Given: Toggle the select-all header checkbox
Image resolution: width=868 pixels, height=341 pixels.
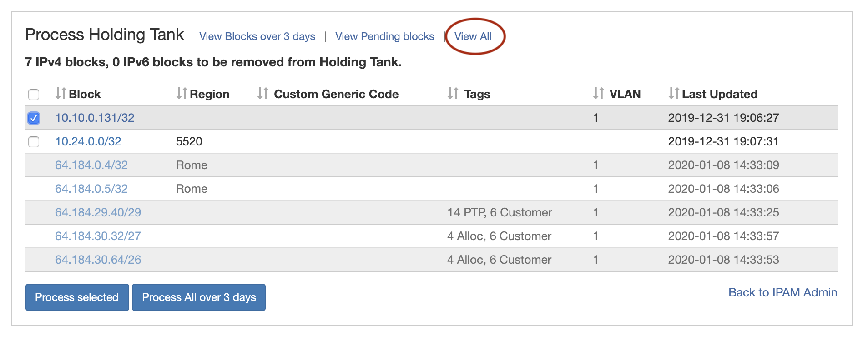Looking at the screenshot, I should click(x=34, y=95).
